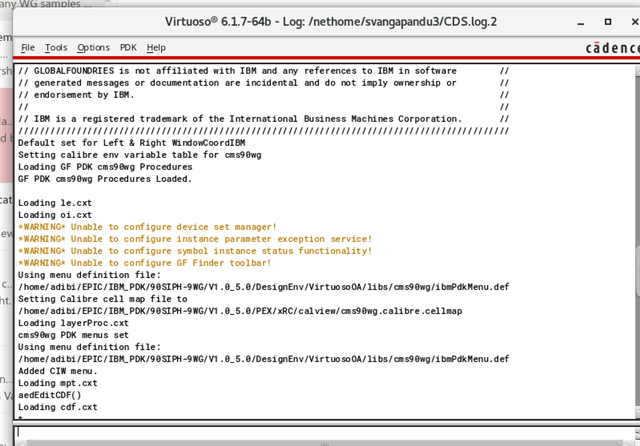Open the PDK menu
This screenshot has width=640, height=446.
coord(128,48)
